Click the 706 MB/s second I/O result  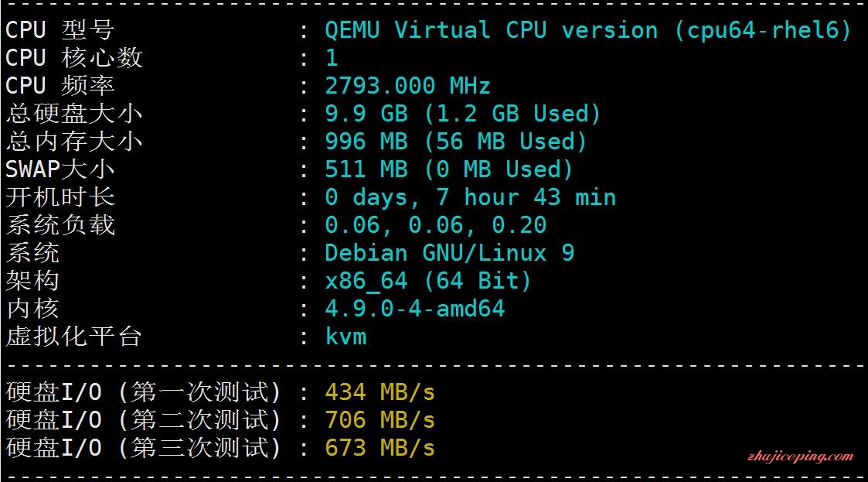(380, 420)
